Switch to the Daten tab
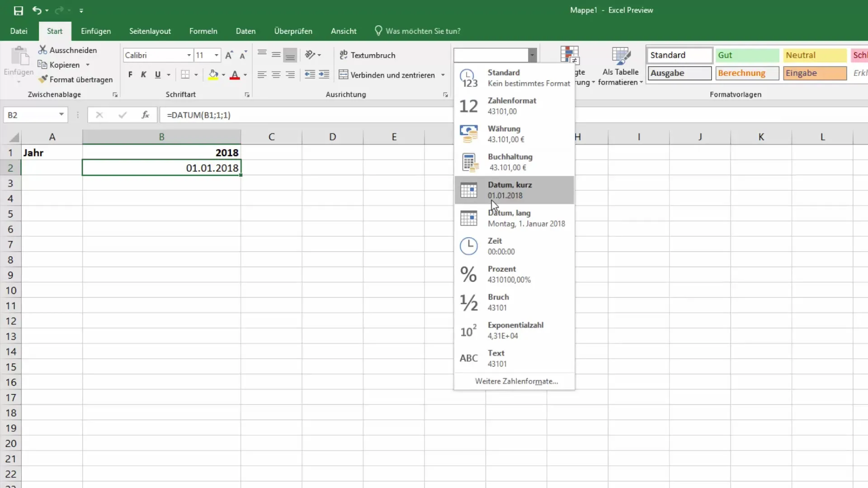Image resolution: width=868 pixels, height=488 pixels. tap(246, 31)
